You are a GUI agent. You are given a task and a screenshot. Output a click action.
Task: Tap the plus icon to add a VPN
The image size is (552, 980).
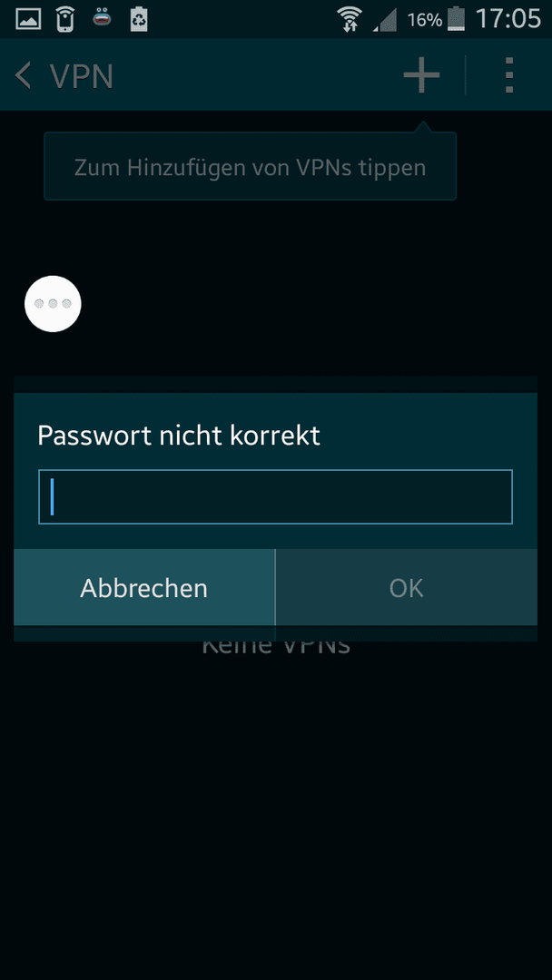pyautogui.click(x=421, y=75)
